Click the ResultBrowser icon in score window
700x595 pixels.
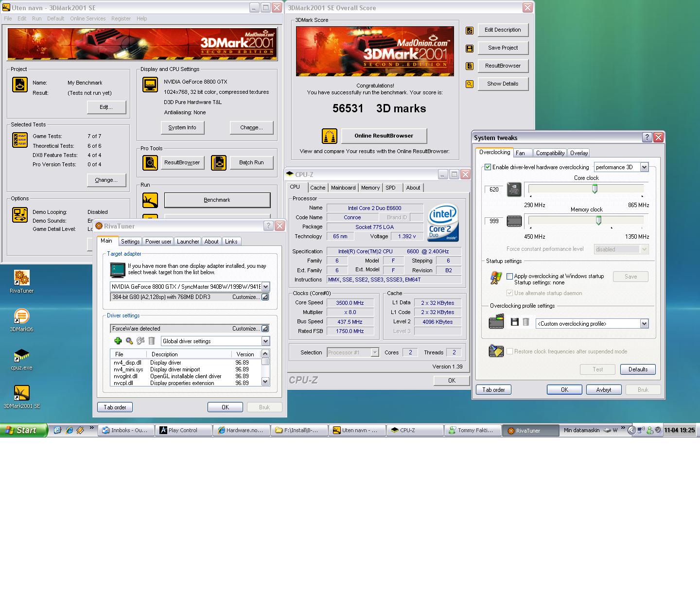click(470, 66)
